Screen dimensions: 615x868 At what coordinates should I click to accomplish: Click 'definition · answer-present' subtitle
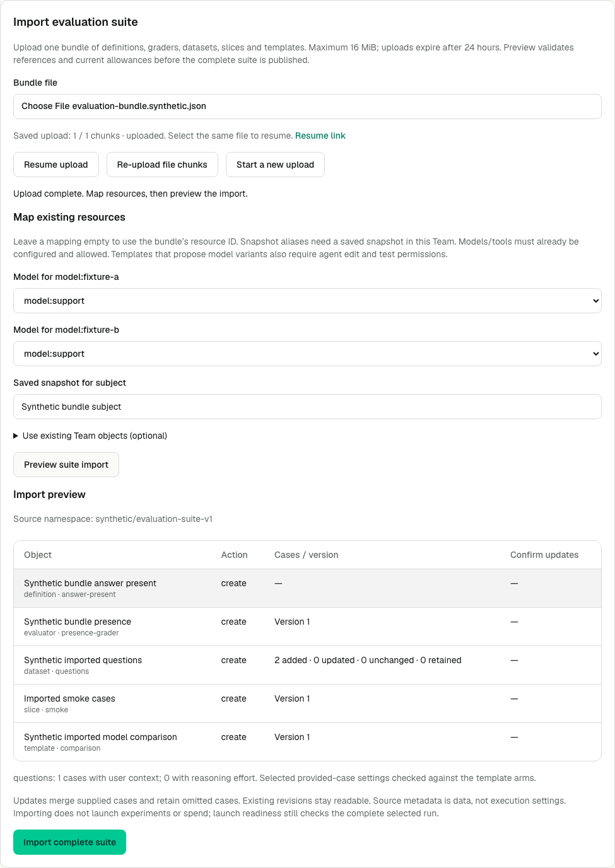point(70,594)
